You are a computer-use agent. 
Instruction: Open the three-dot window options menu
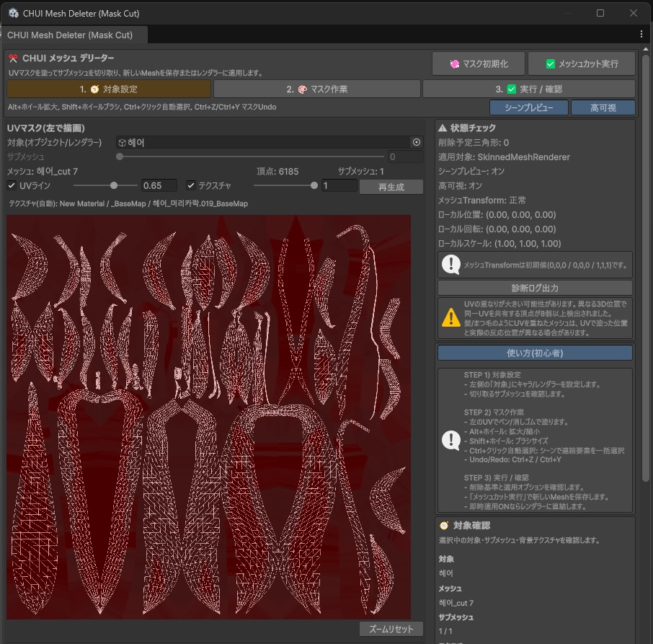pyautogui.click(x=641, y=35)
